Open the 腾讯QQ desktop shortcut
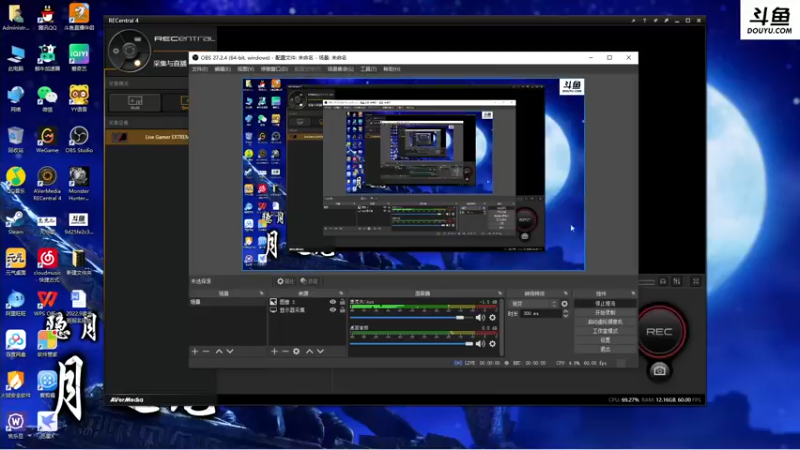Viewport: 800px width, 450px height. [47, 17]
